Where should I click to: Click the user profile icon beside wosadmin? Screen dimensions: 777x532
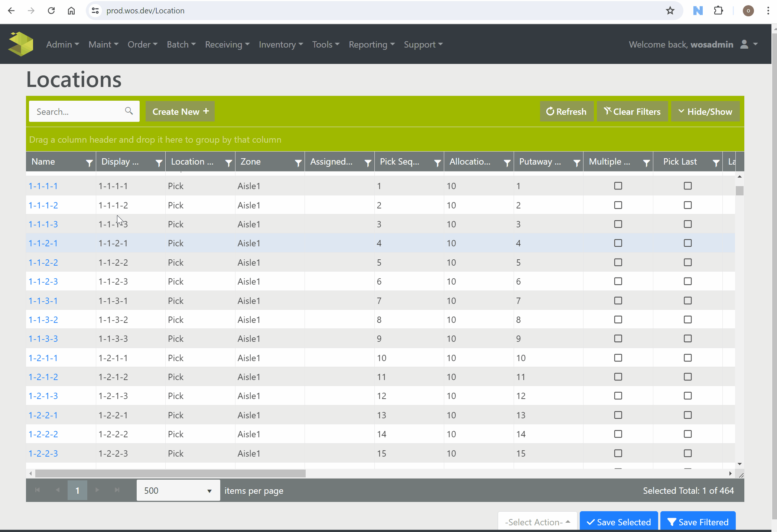(745, 44)
